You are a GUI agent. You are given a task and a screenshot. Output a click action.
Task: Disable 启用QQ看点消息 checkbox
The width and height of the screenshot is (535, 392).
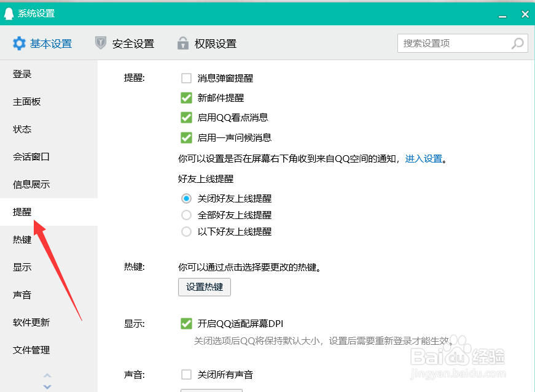[x=186, y=118]
